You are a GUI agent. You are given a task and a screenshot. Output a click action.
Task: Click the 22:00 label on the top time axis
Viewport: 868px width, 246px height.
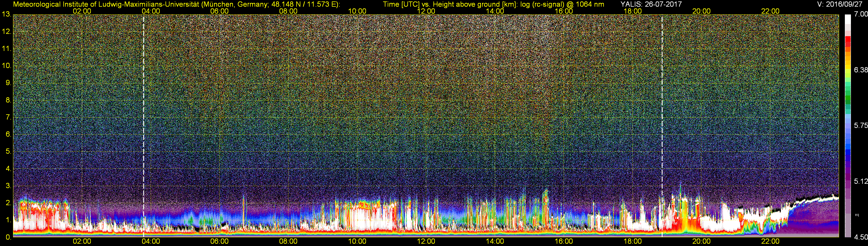point(770,11)
